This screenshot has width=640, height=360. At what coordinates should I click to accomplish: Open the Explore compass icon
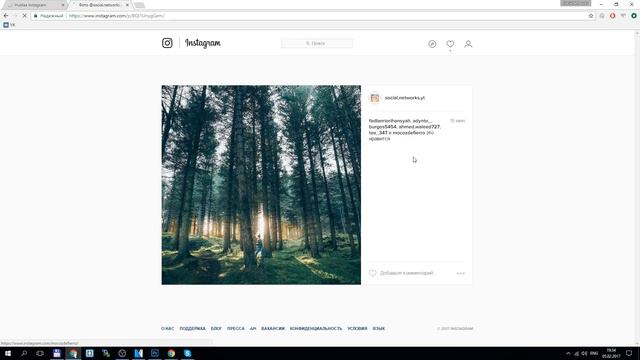click(432, 44)
